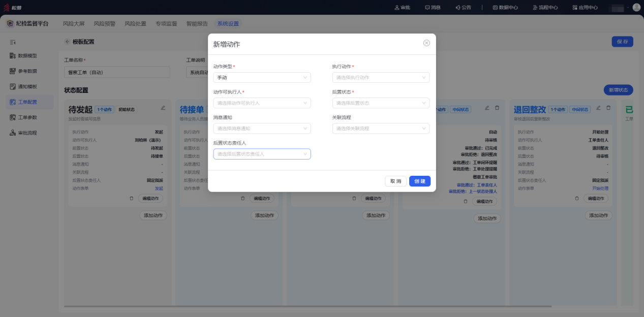
Task: Click the 工单名称 input field
Action: pos(117,73)
